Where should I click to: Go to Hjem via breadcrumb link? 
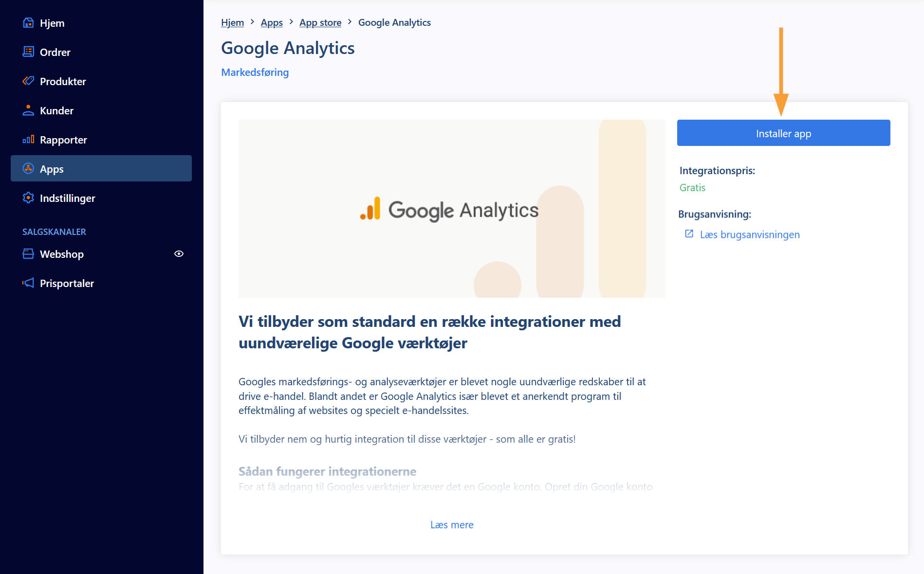[x=232, y=22]
